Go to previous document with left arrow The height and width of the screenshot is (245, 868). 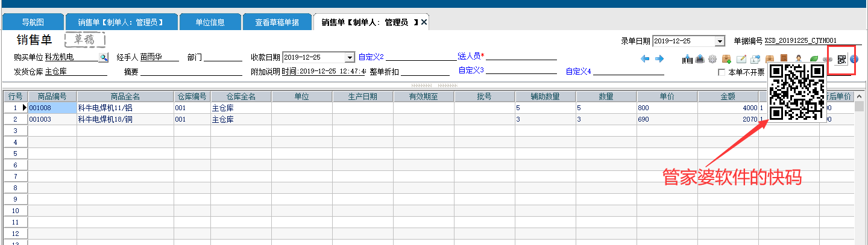[645, 59]
